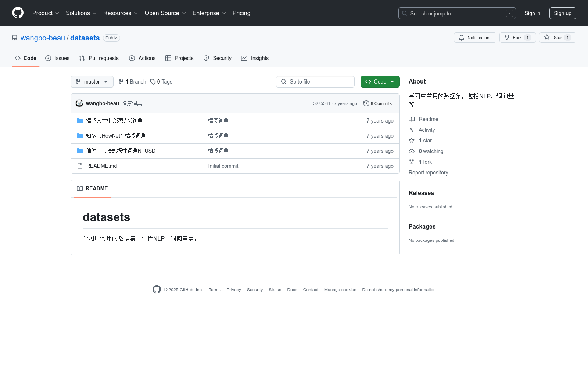This screenshot has height=368, width=588.
Task: Open the footer Docs link
Action: [292, 290]
